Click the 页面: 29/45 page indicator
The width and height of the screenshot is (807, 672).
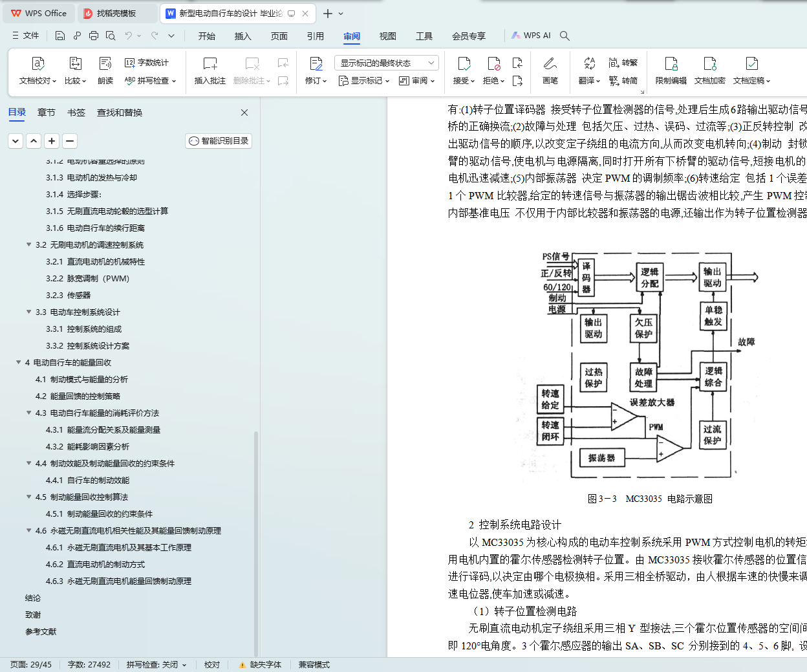tap(31, 664)
